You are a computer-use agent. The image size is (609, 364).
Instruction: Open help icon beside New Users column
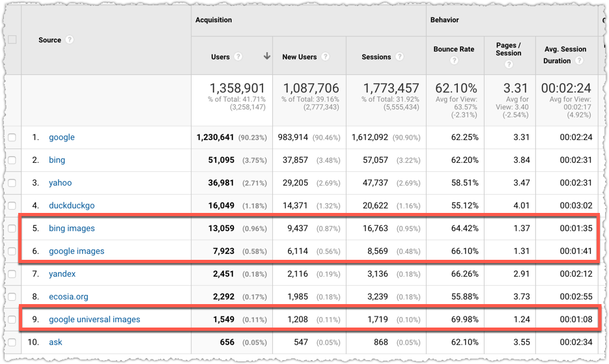point(326,57)
